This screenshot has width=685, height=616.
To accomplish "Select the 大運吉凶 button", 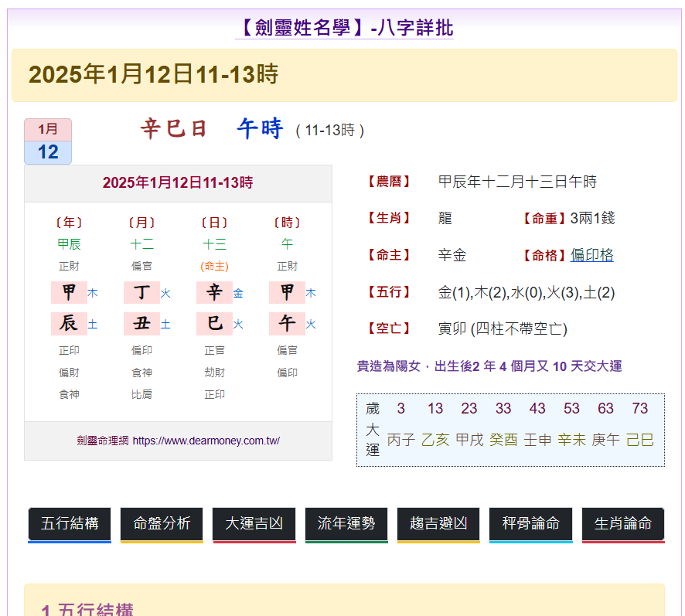I will [254, 523].
